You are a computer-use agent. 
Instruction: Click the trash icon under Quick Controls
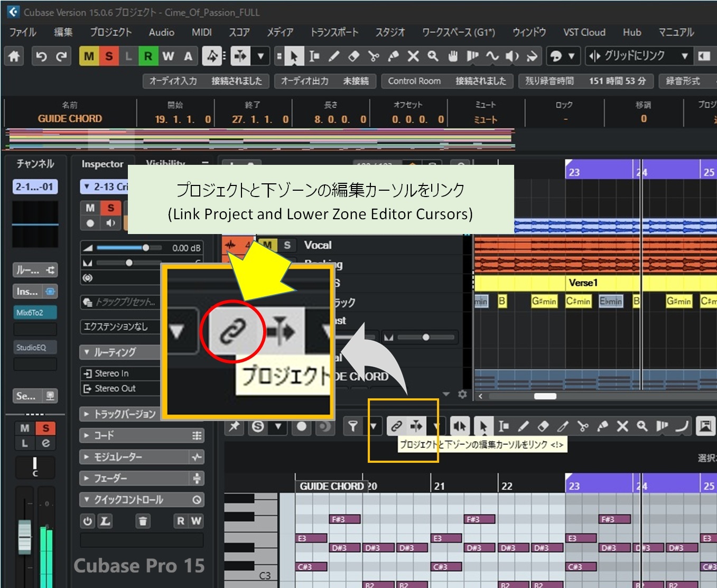pyautogui.click(x=143, y=521)
